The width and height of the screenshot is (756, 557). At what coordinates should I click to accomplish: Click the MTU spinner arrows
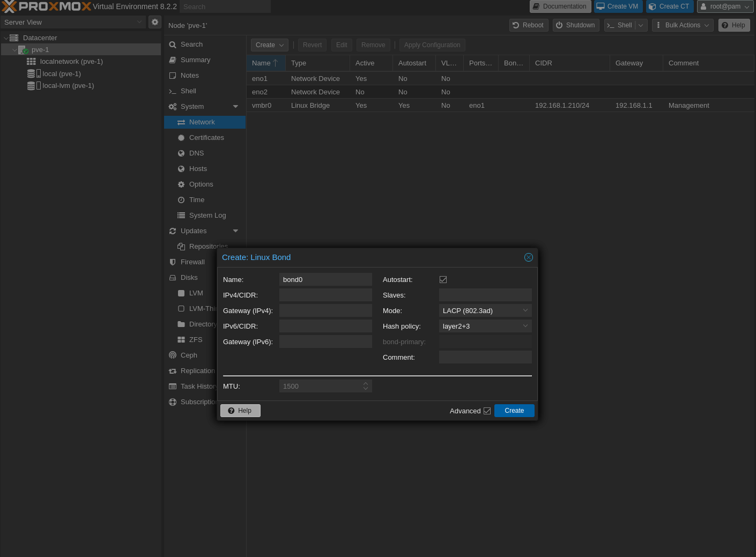tap(366, 386)
